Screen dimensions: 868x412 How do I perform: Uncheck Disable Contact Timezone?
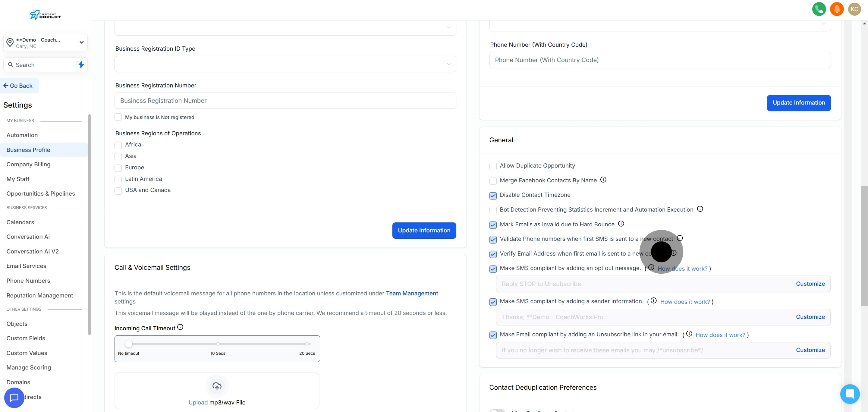coord(493,195)
